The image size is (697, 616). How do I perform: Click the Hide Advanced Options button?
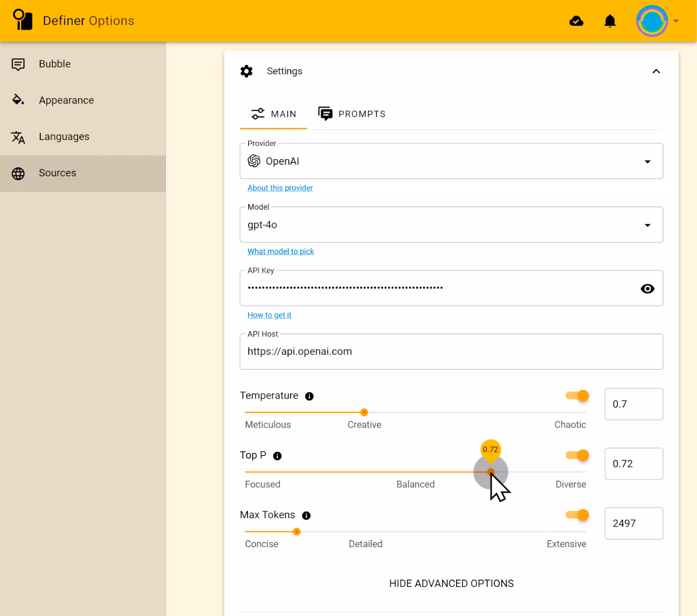pos(451,583)
